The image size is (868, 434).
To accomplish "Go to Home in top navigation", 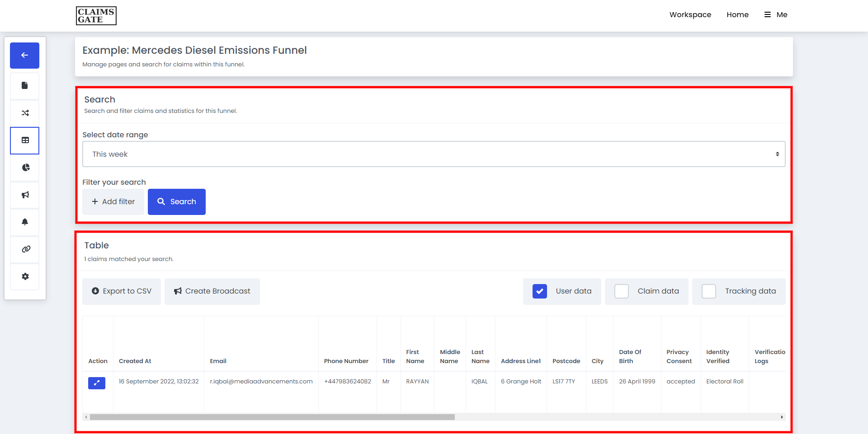I will [x=737, y=14].
